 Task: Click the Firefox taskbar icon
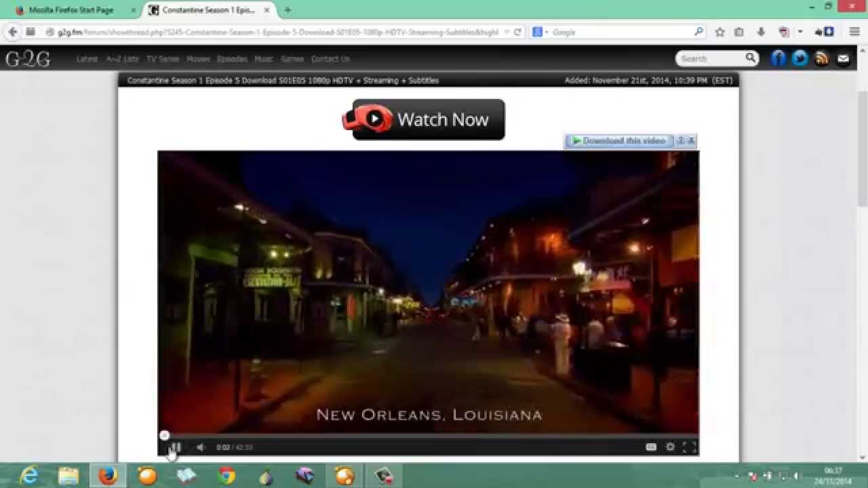click(107, 476)
